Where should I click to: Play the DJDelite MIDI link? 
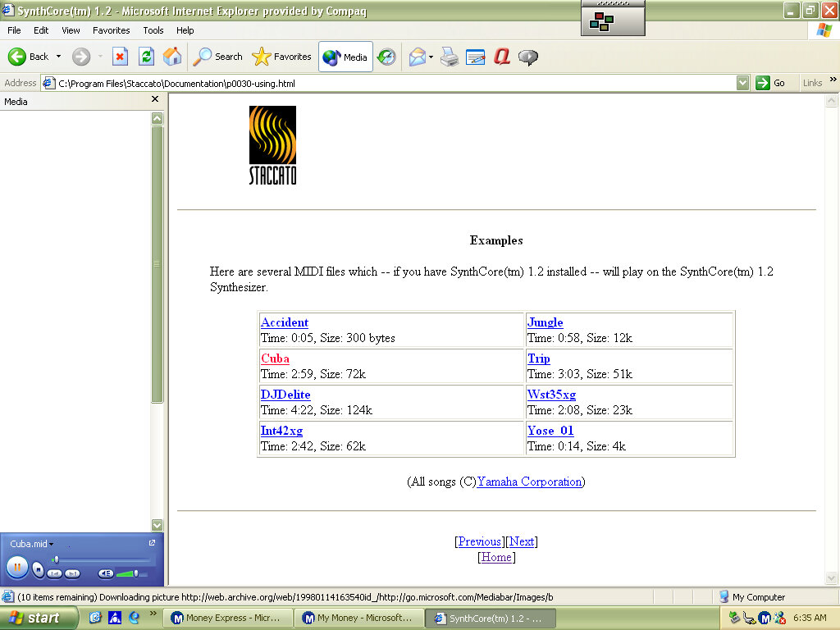(x=285, y=395)
